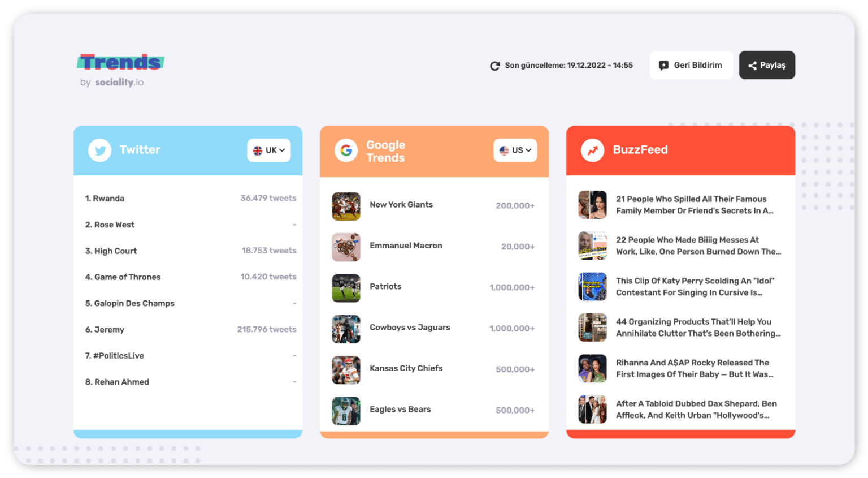Click the Patriots thumbnail image
868x478 pixels.
pyautogui.click(x=346, y=288)
